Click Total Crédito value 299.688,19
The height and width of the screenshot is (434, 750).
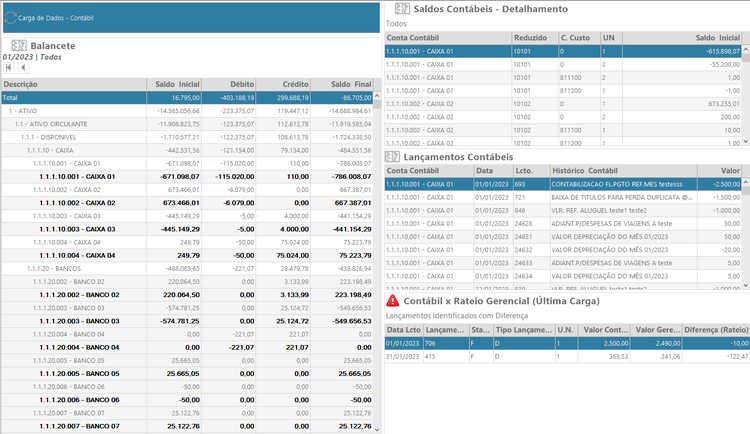(293, 98)
